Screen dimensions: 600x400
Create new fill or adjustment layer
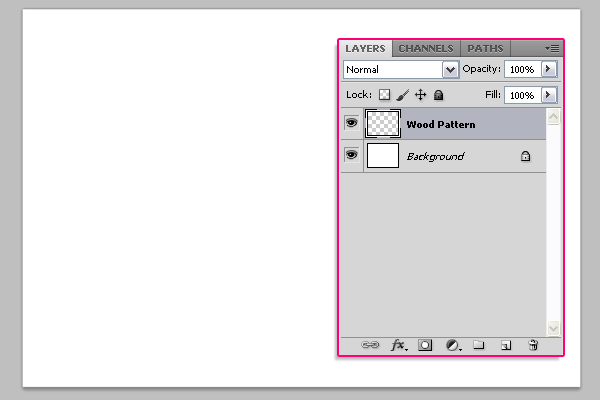point(453,345)
